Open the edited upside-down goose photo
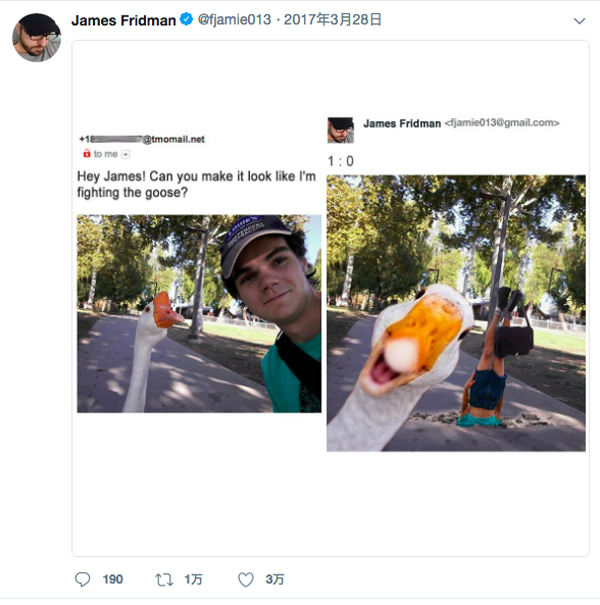The height and width of the screenshot is (605, 600). point(456,313)
